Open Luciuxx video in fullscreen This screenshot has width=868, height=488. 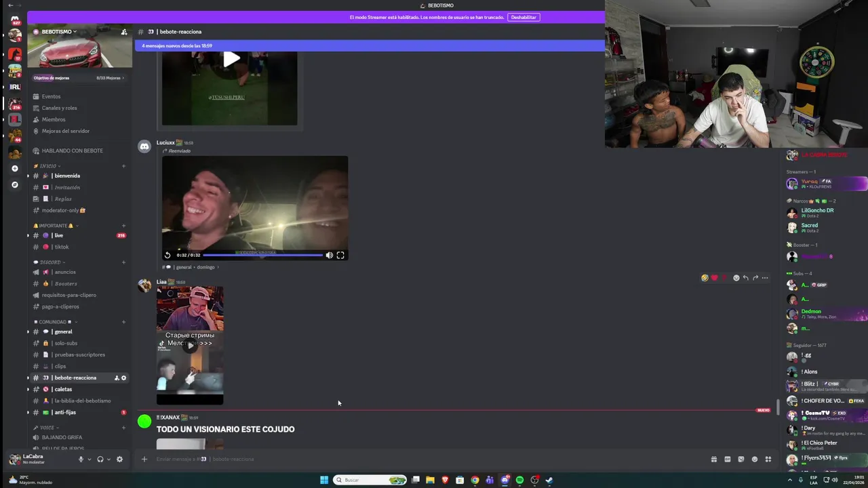[x=340, y=255]
